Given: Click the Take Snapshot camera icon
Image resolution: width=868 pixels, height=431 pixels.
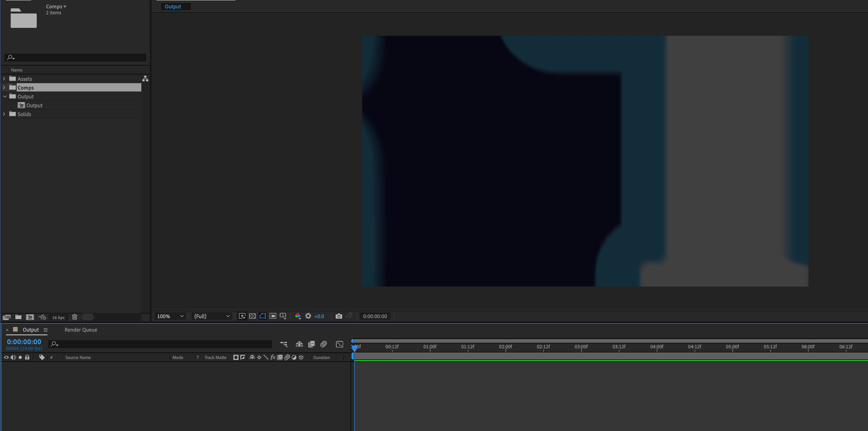Looking at the screenshot, I should [x=339, y=316].
